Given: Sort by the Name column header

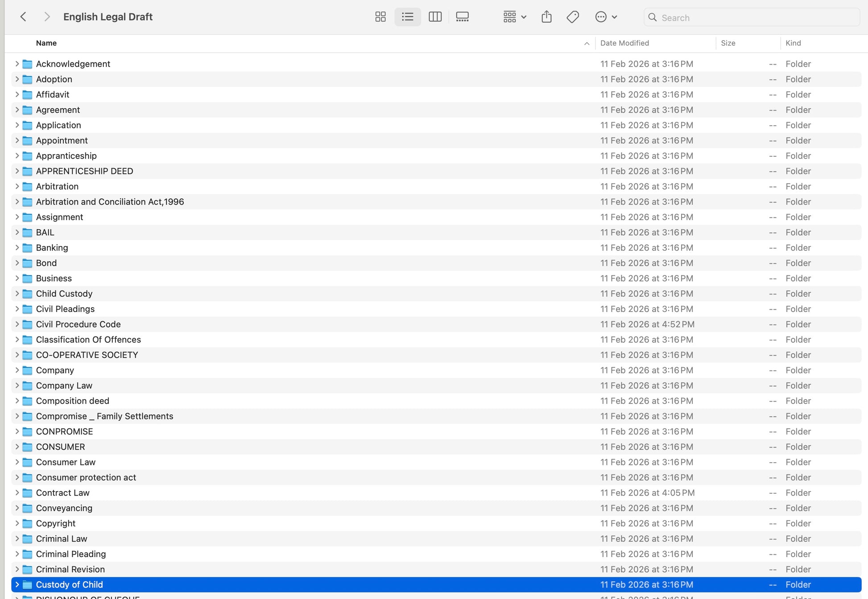Looking at the screenshot, I should [46, 43].
